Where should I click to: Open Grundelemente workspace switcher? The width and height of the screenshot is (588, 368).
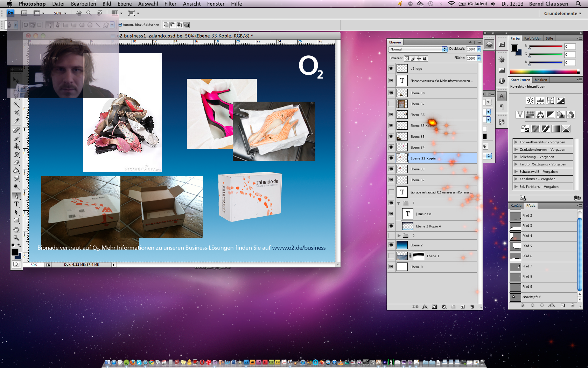[x=562, y=13]
